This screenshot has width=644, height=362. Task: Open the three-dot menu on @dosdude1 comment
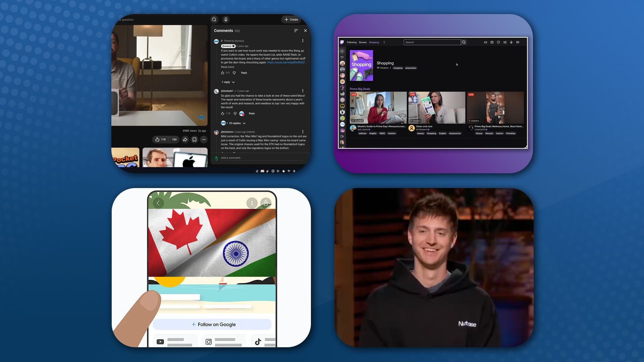[x=303, y=91]
